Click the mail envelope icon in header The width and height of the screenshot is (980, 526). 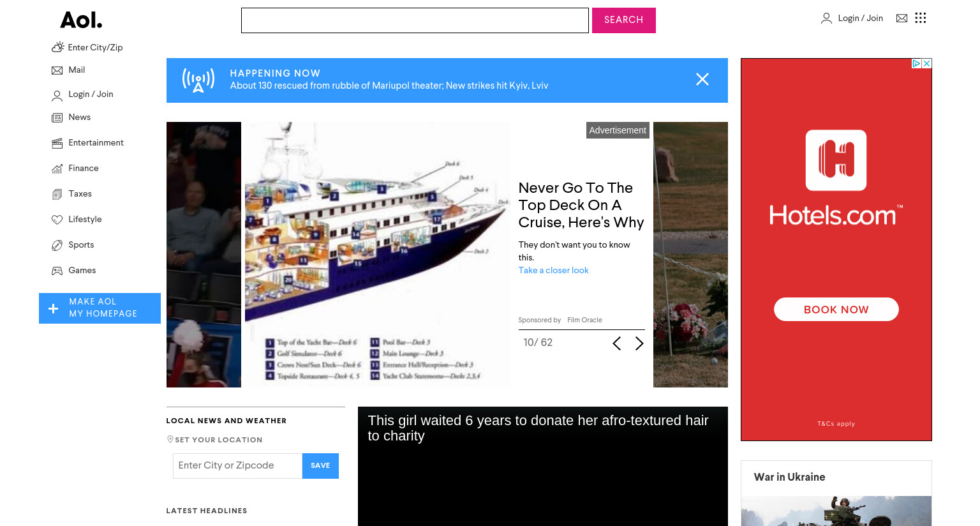tap(902, 18)
